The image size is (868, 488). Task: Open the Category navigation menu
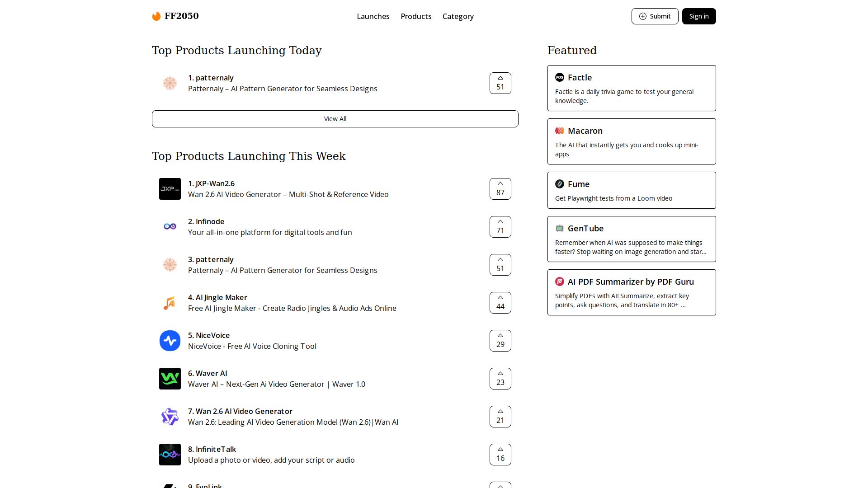pyautogui.click(x=458, y=16)
